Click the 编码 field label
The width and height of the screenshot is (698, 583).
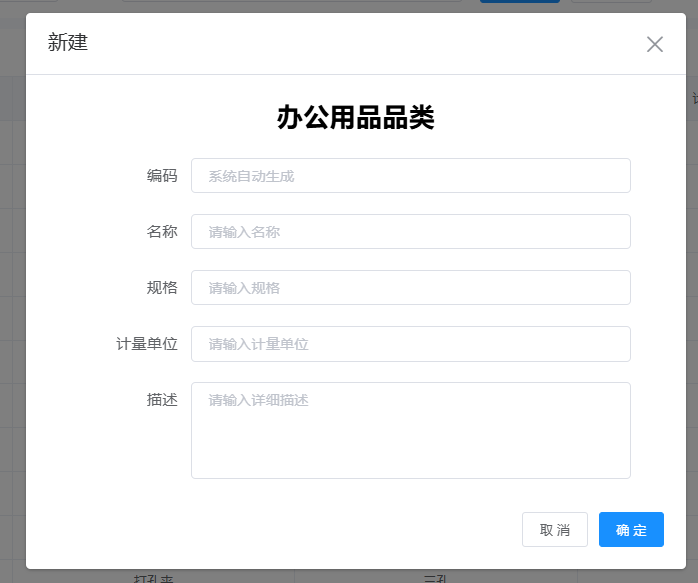pyautogui.click(x=162, y=176)
